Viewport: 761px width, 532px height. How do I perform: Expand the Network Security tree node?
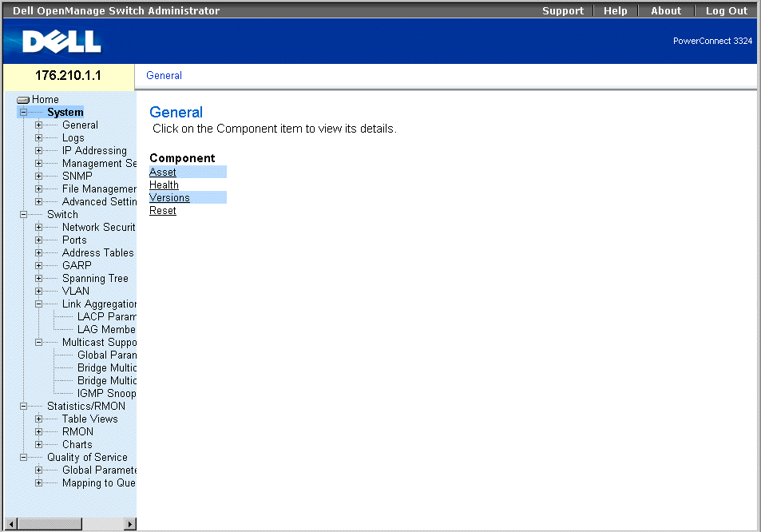38,227
